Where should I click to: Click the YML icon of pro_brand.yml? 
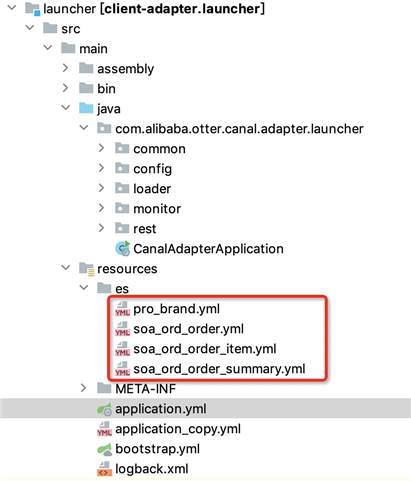click(x=122, y=309)
